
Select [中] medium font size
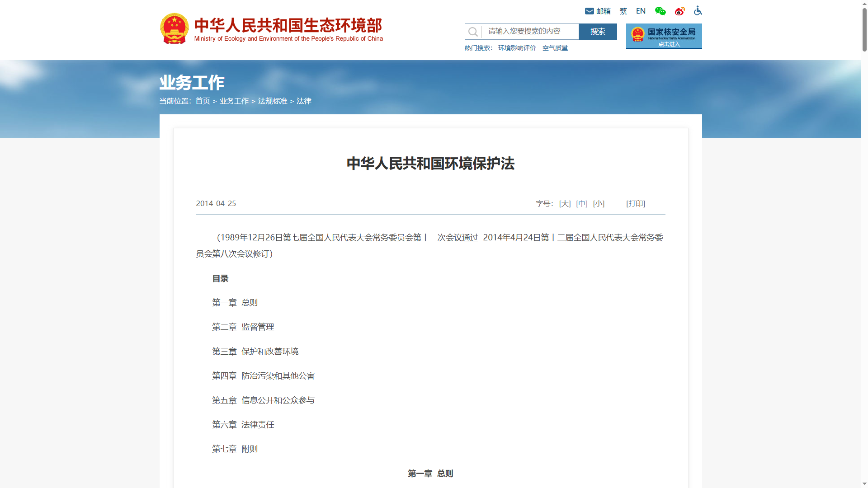coord(582,203)
